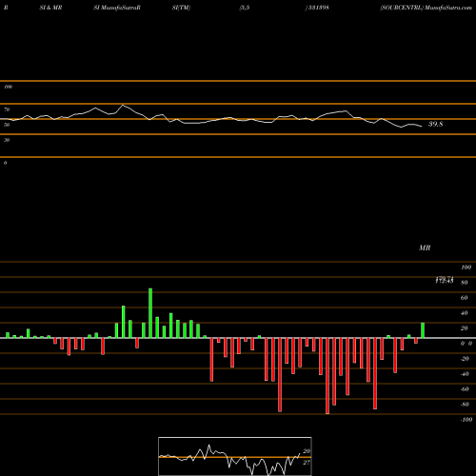Click the RSI left axis label 50
The width and height of the screenshot is (476, 476).
pyautogui.click(x=7, y=125)
